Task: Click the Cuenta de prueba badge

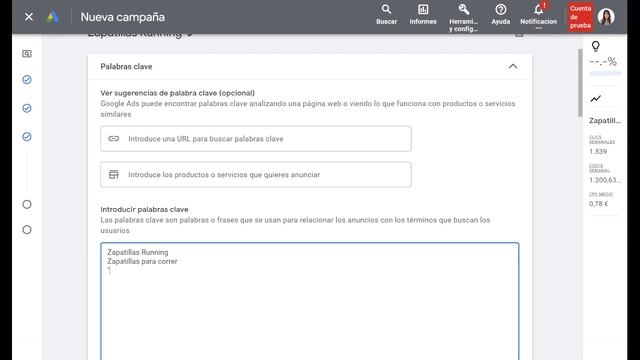Action: pos(580,17)
